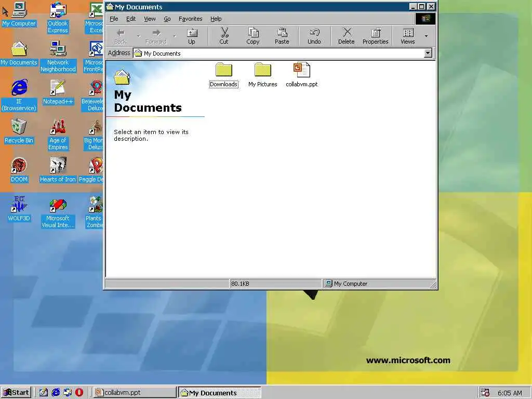The height and width of the screenshot is (399, 532).
Task: Click the Windows logo throbber in toolbar
Action: 425,19
